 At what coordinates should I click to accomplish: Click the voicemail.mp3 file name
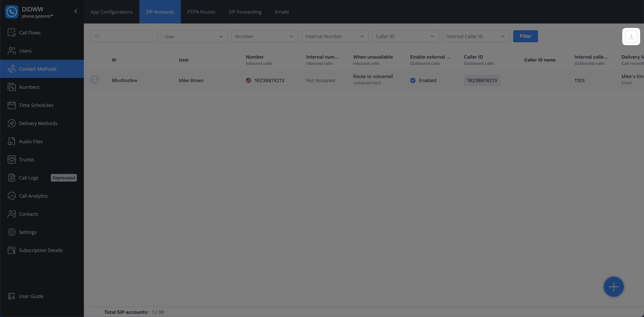point(366,83)
